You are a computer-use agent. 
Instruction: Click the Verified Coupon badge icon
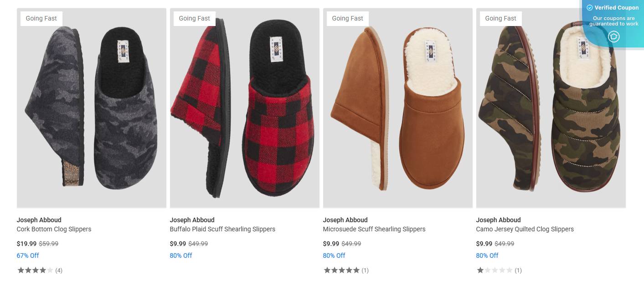click(613, 37)
